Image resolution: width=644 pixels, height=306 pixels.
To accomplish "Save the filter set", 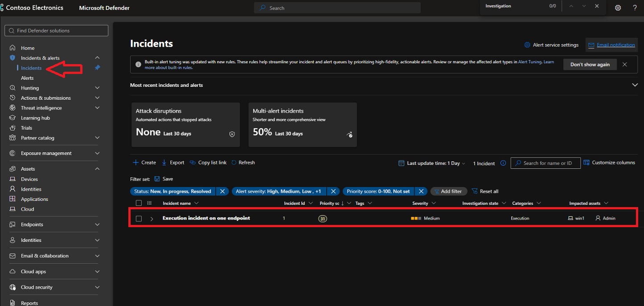I will click(x=164, y=179).
